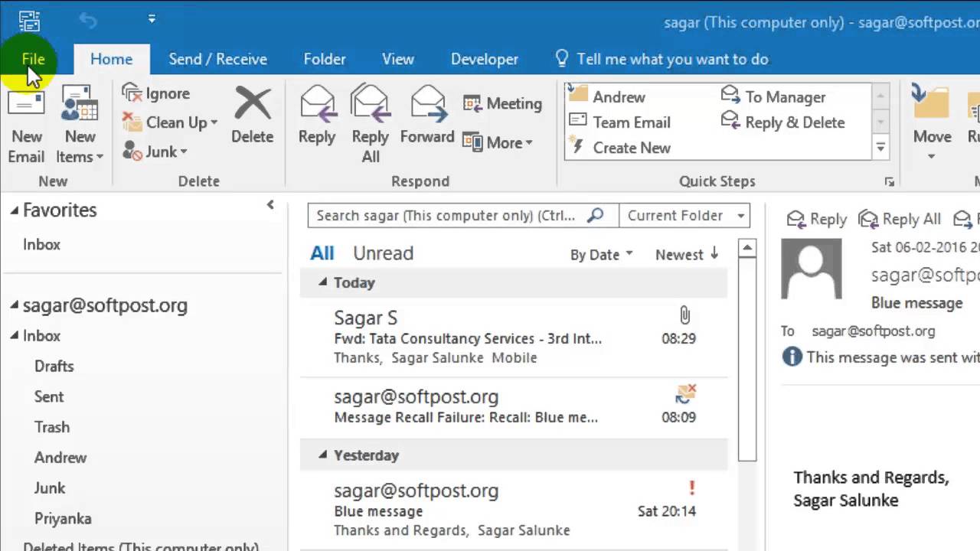Select the To Manager quick step
Screen dimensions: 980x551
tap(773, 96)
